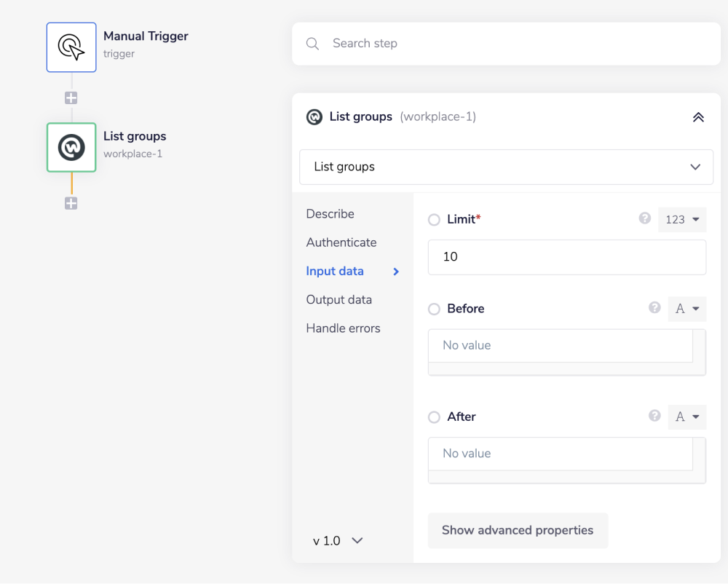Screen dimensions: 728x584
Task: Go to the Handle errors section
Action: point(343,328)
